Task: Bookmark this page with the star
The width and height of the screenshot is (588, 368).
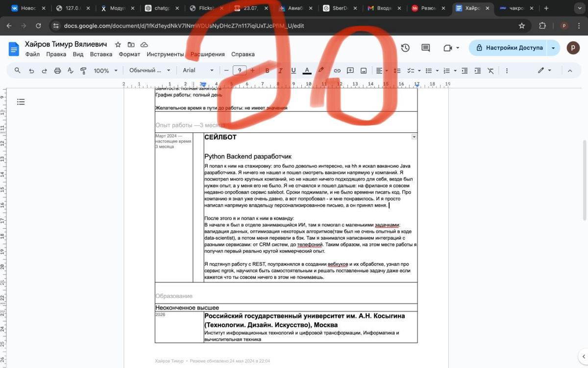Action: pyautogui.click(x=522, y=26)
